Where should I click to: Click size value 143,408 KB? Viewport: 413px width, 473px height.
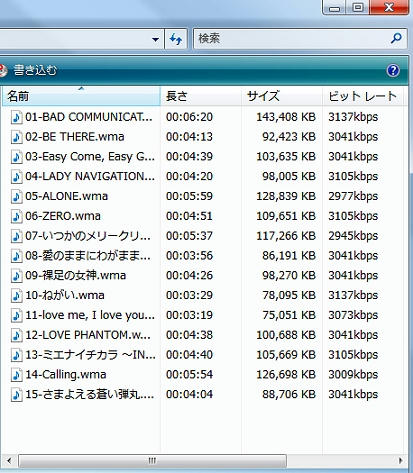(x=286, y=117)
